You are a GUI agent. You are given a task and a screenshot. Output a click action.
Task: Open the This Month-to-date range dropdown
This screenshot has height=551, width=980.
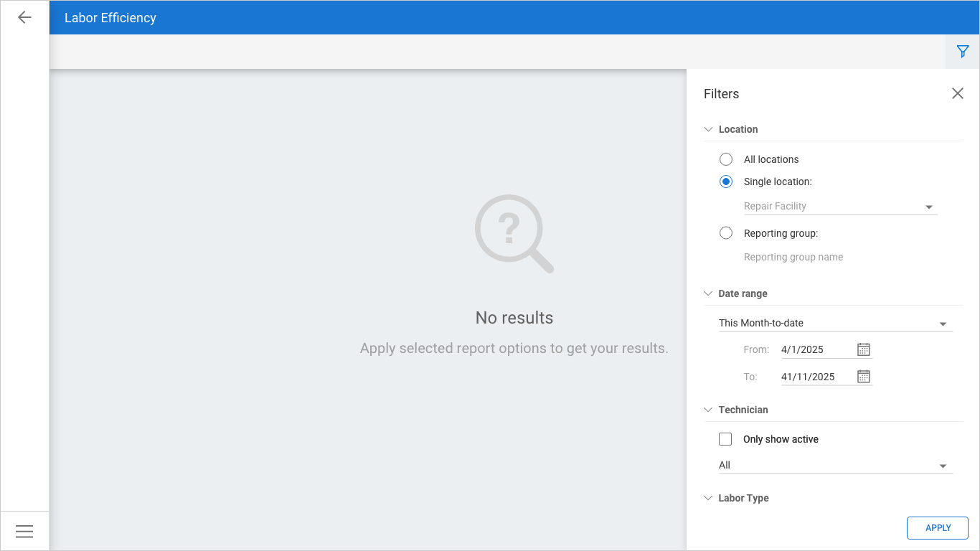click(x=835, y=324)
